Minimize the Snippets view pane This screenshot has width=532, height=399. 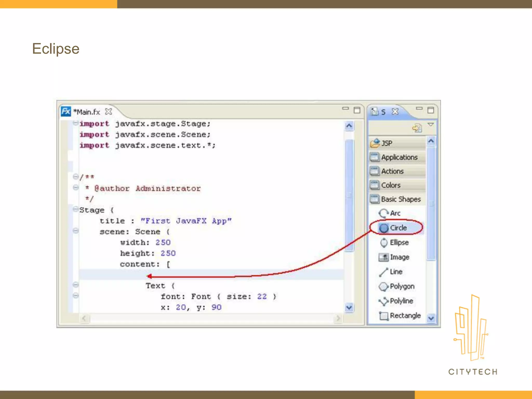point(419,109)
